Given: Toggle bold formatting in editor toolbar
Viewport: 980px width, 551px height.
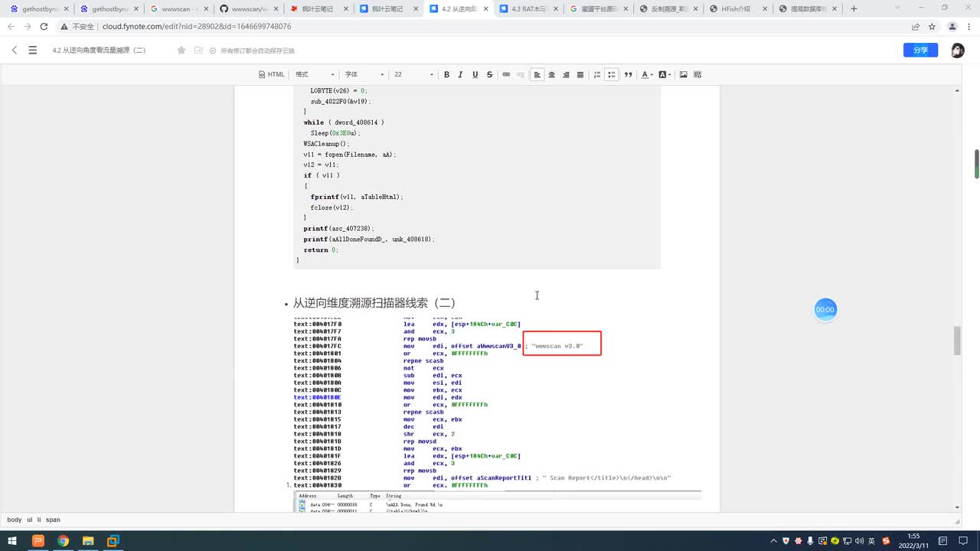Looking at the screenshot, I should [446, 74].
